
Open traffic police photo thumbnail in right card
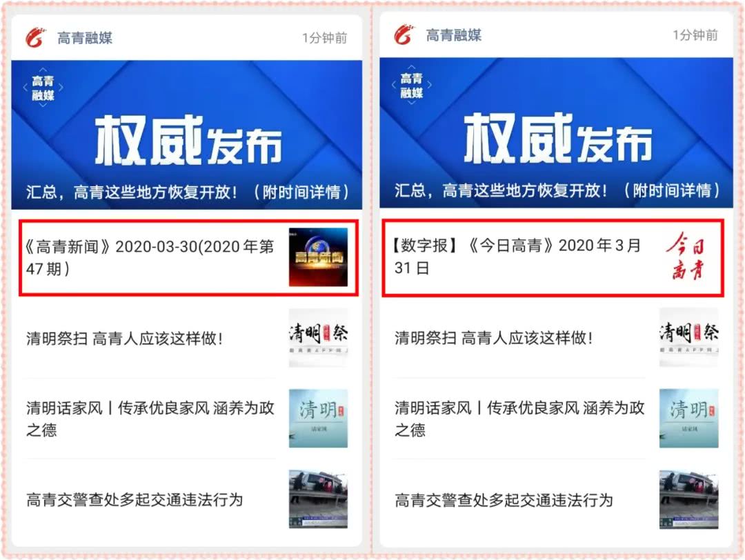pos(689,499)
